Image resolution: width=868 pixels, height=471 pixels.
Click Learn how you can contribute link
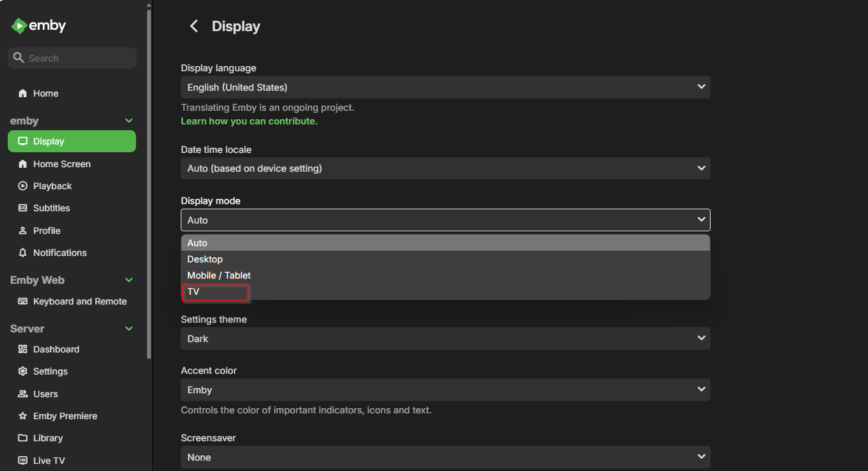tap(249, 121)
